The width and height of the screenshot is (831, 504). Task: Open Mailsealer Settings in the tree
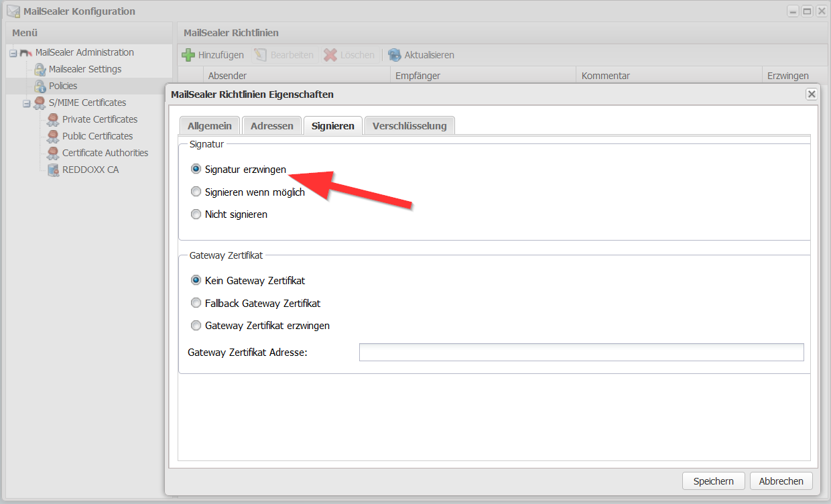[x=84, y=69]
